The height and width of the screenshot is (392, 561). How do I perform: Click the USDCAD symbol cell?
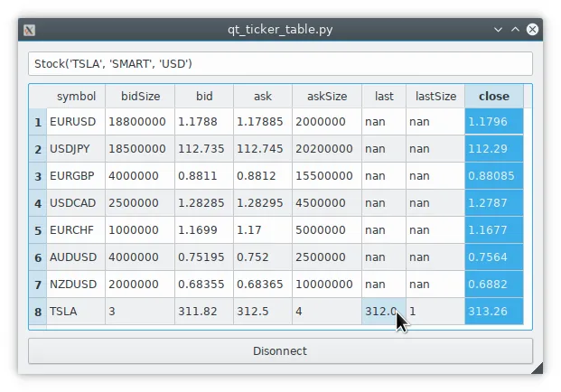(x=76, y=203)
